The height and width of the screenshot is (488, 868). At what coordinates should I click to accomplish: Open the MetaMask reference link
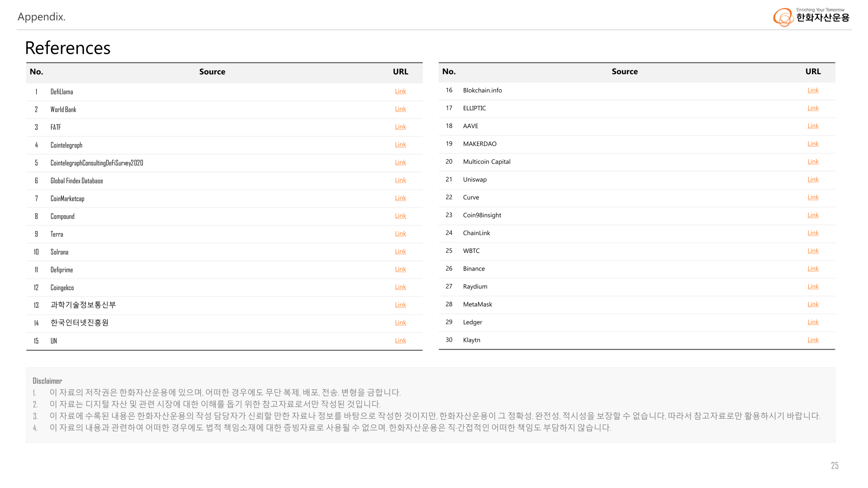pos(813,304)
